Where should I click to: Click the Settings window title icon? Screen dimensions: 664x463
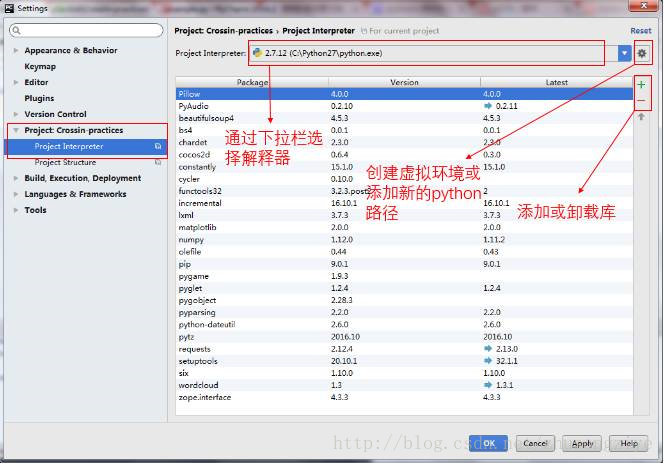(x=9, y=8)
